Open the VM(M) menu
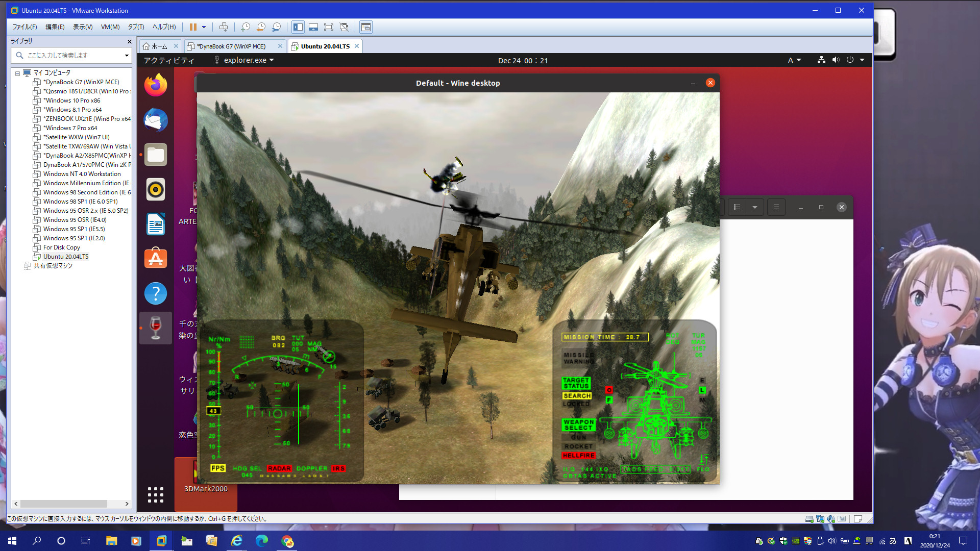The height and width of the screenshot is (551, 980). (x=110, y=27)
